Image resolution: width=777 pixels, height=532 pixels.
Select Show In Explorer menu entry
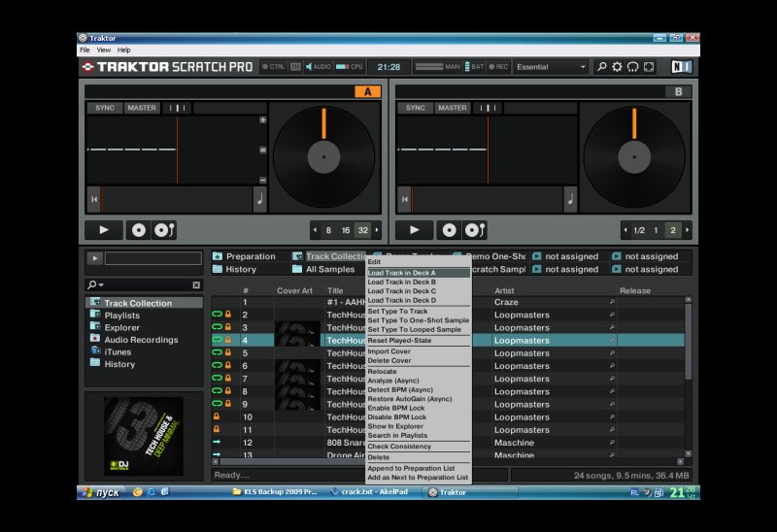click(x=419, y=426)
